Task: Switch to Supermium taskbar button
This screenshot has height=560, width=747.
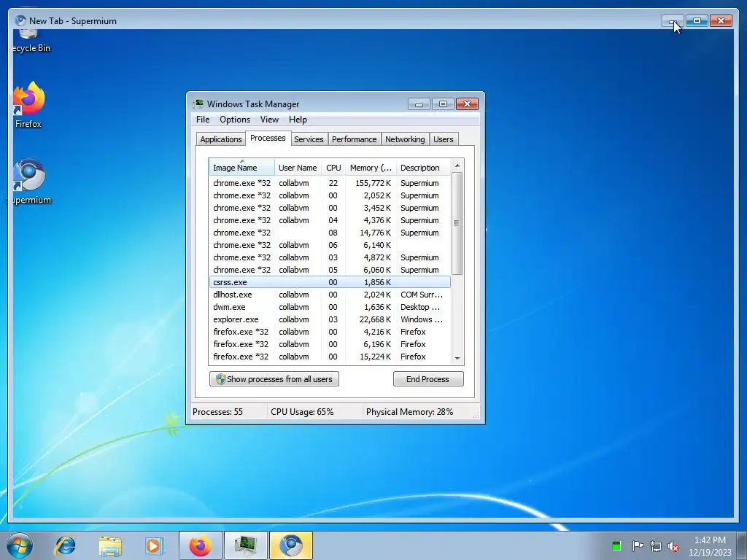Action: click(x=290, y=545)
